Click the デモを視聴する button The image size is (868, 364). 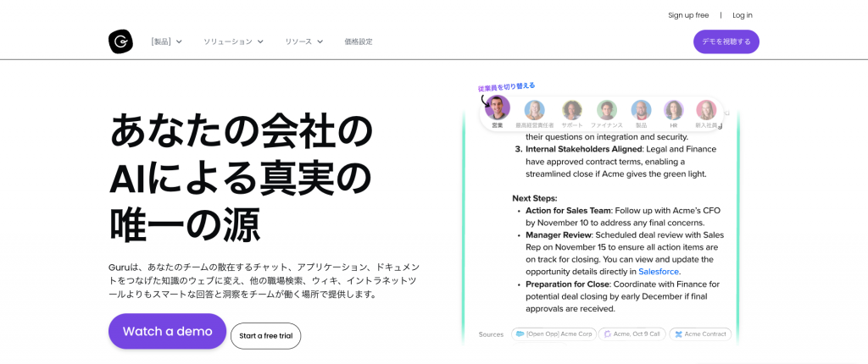(726, 41)
